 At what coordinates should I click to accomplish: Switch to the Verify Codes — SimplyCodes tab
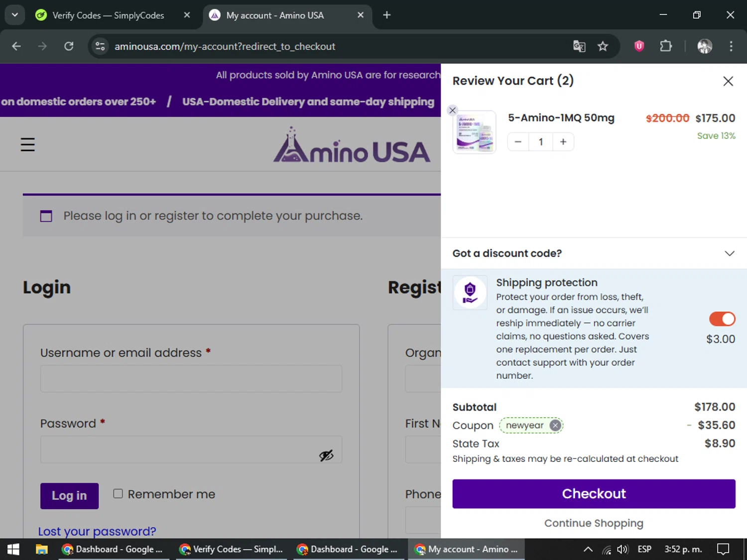[x=108, y=15]
